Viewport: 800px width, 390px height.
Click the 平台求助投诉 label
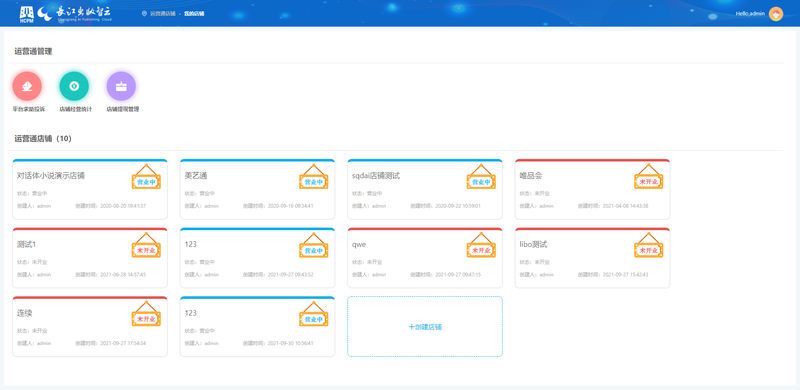click(x=29, y=109)
